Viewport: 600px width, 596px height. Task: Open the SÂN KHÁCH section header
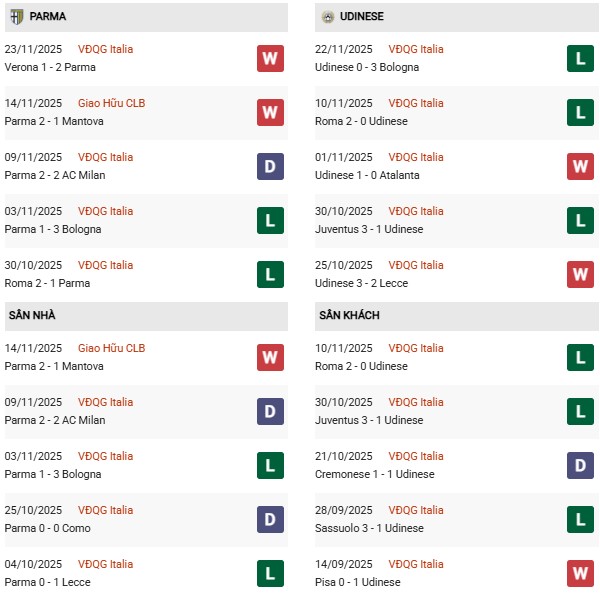[349, 316]
